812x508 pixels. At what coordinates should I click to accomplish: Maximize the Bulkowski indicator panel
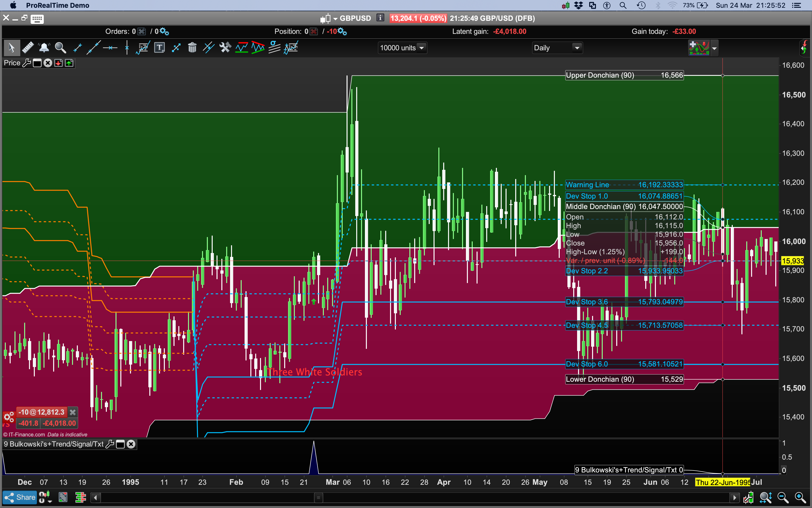click(x=120, y=444)
